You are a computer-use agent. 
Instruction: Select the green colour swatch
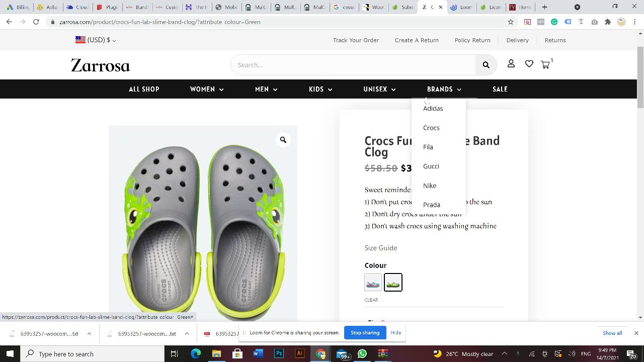point(393,283)
